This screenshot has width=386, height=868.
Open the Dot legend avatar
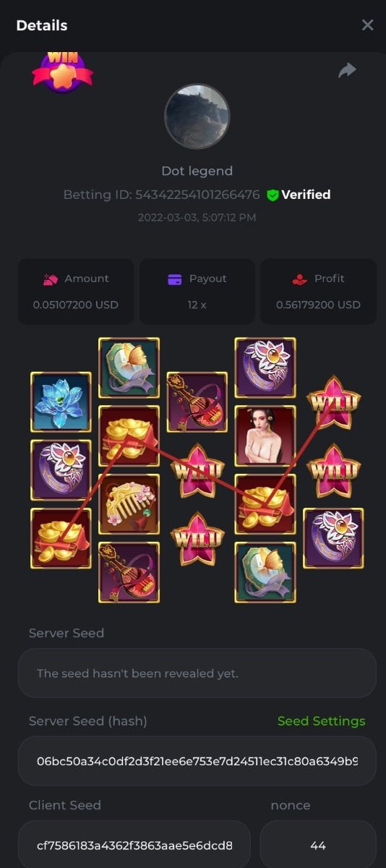tap(197, 116)
